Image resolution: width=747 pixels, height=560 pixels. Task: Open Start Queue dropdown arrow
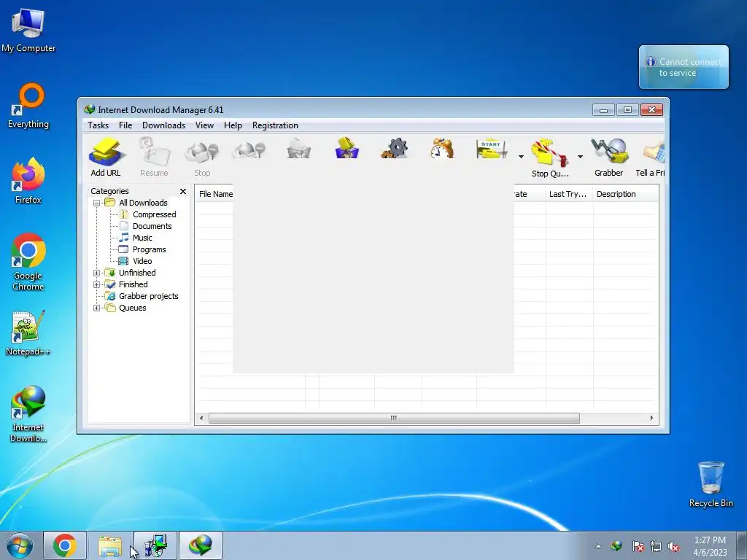[521, 157]
